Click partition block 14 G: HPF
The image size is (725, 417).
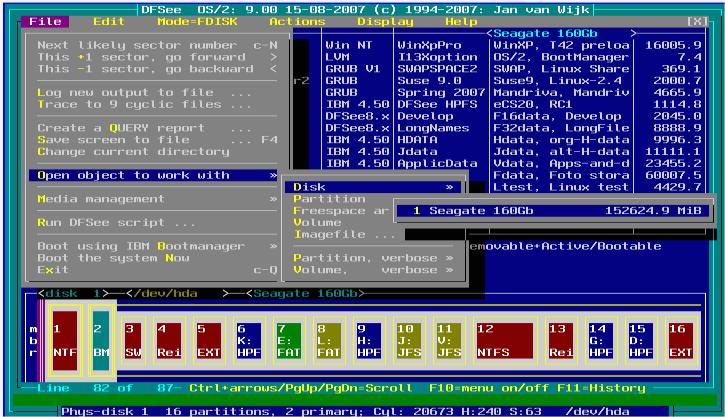601,341
